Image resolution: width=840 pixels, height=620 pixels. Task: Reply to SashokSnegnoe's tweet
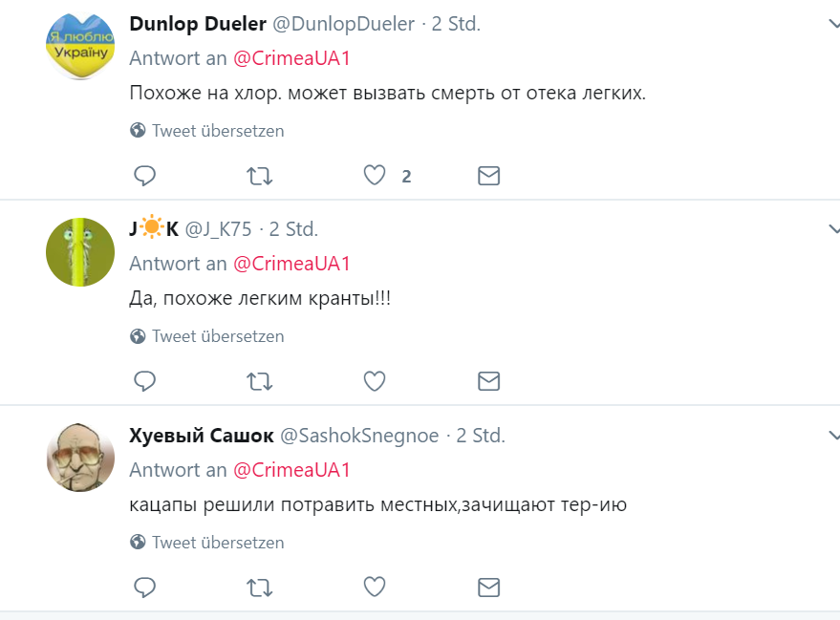[x=145, y=587]
